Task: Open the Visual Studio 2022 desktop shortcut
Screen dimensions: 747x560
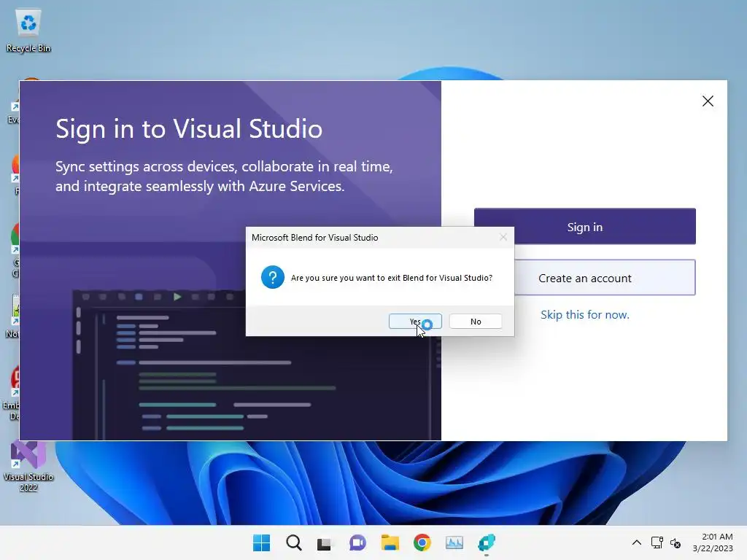Action: (x=28, y=467)
